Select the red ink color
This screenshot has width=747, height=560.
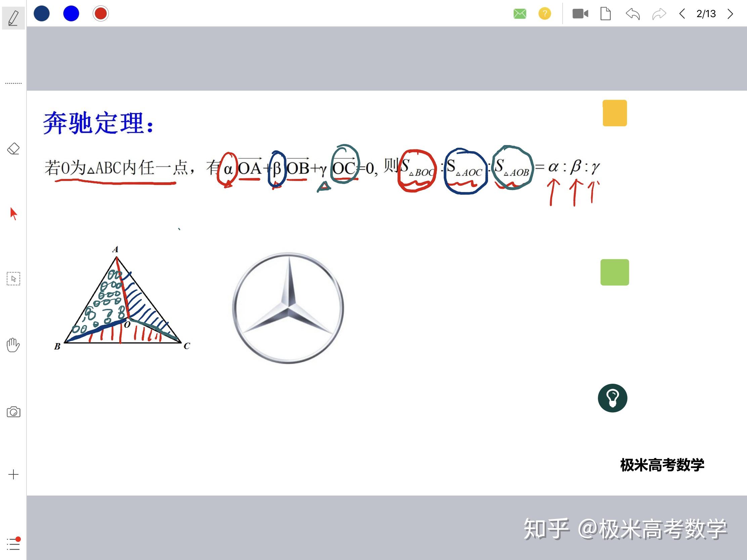click(x=101, y=13)
